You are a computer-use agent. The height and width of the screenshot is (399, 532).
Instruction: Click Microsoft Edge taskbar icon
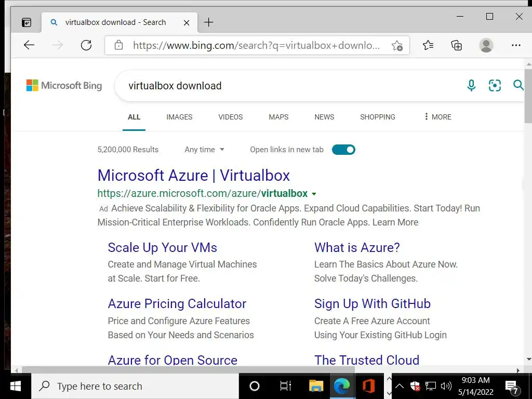point(342,386)
